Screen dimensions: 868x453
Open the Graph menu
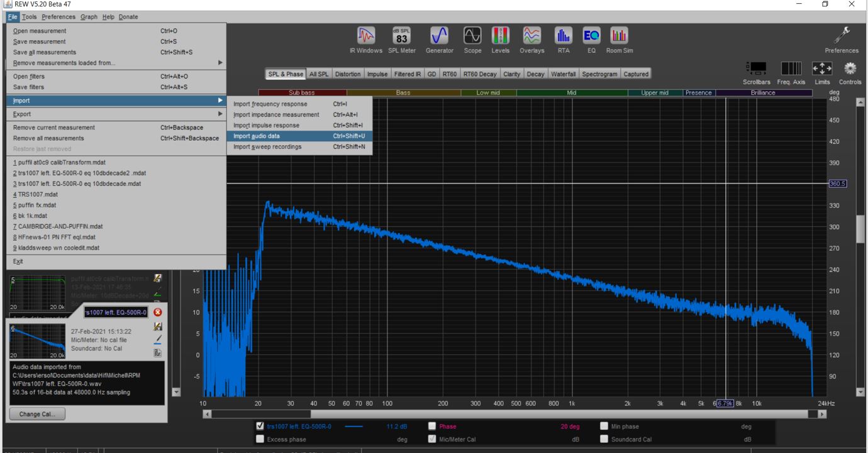[x=89, y=17]
